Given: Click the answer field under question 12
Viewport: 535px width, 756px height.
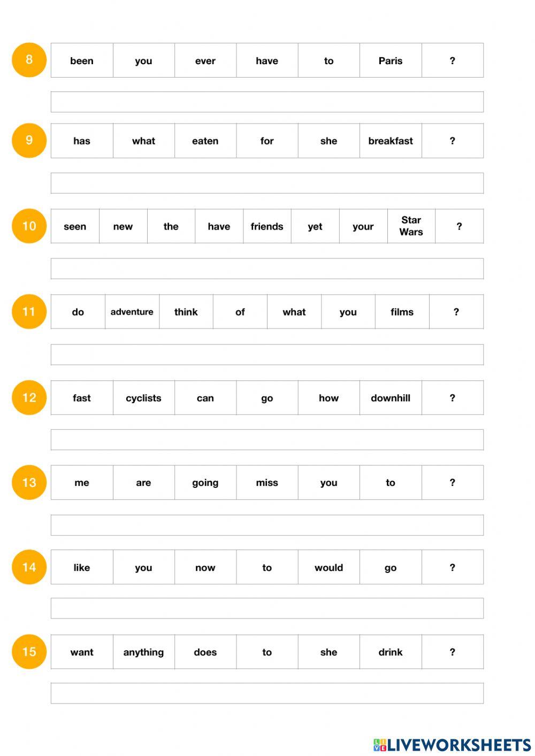Looking at the screenshot, I should [267, 439].
